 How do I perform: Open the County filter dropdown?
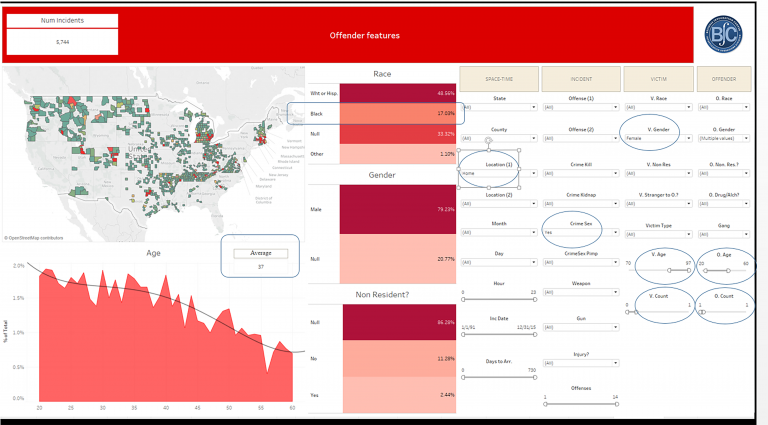[499, 139]
